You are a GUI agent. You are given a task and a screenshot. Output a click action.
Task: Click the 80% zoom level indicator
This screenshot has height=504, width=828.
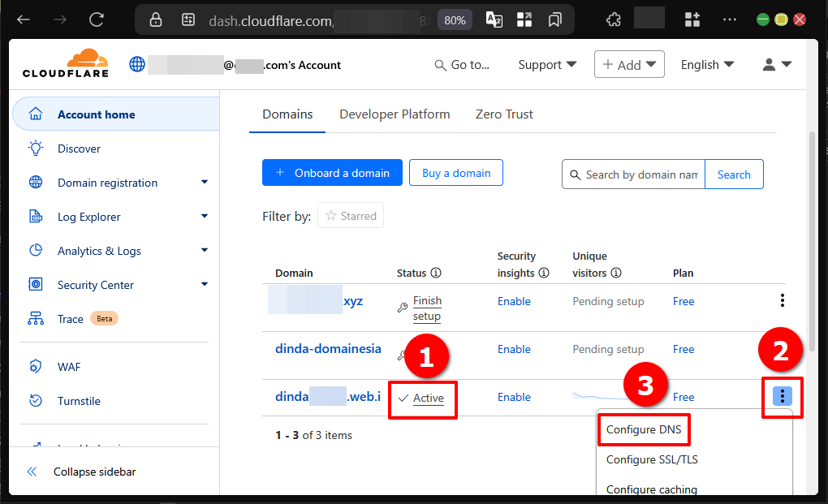pos(455,20)
